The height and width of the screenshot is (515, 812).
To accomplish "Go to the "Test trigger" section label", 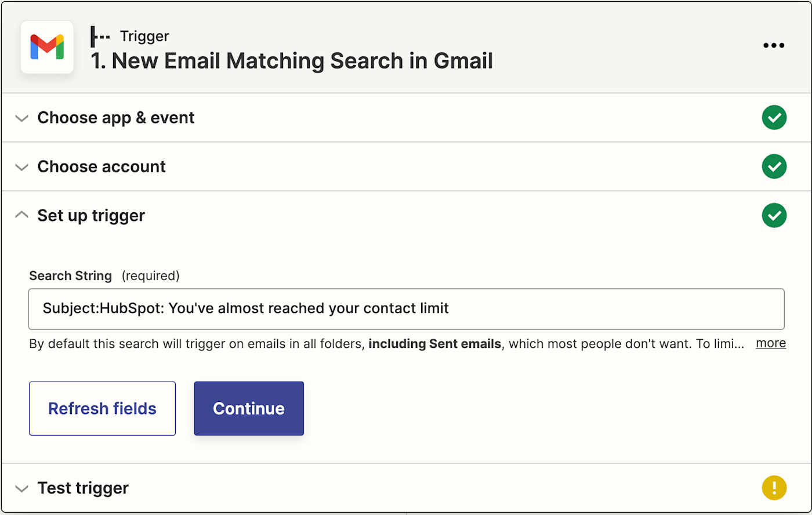I will point(83,488).
